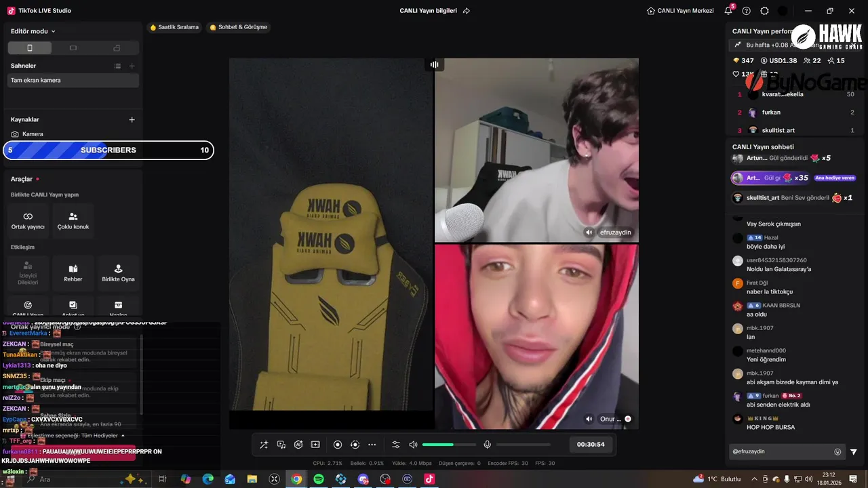Open the magic wand effects tool
This screenshot has height=488, width=868.
pyautogui.click(x=264, y=445)
